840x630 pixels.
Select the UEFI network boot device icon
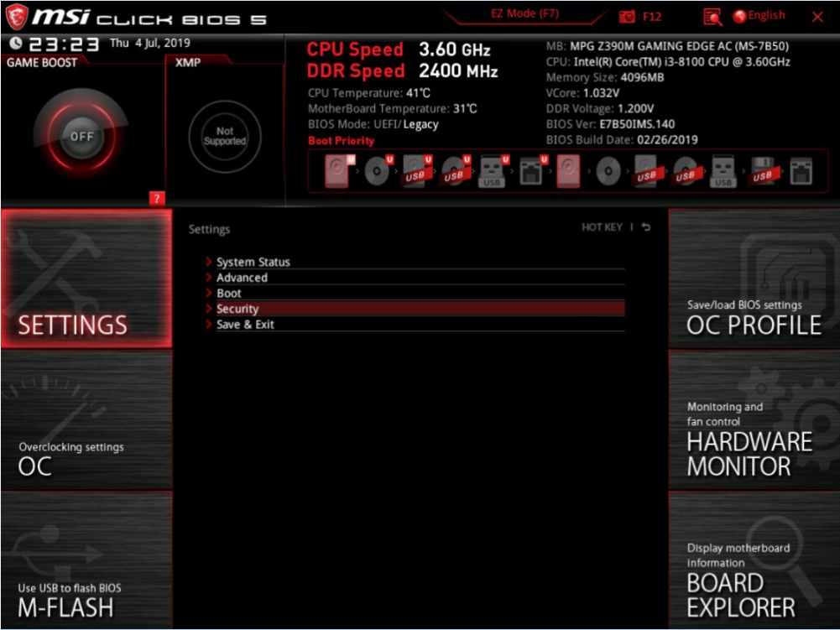(531, 173)
